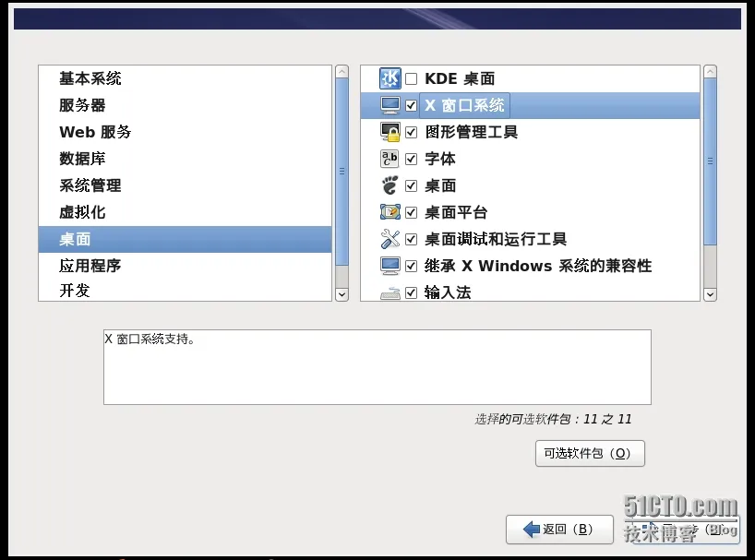Click the X 窗口系统 monitor icon
This screenshot has height=560, width=755.
[390, 105]
